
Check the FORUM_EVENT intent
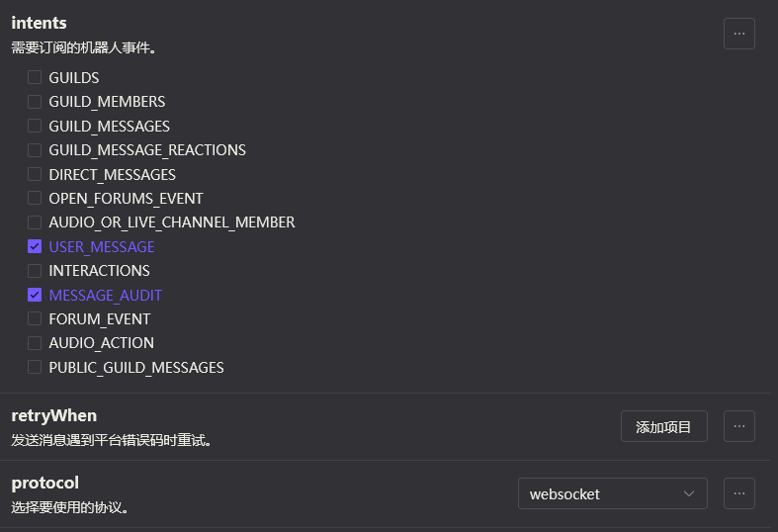[x=35, y=318]
